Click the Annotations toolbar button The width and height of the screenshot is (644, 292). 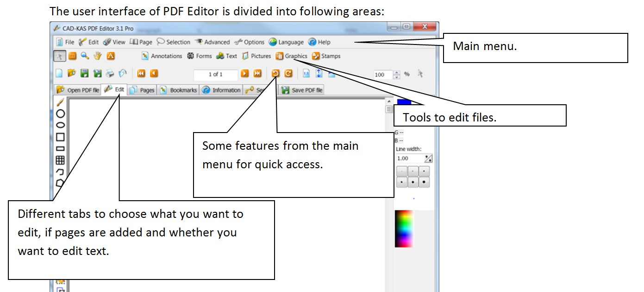tap(162, 56)
